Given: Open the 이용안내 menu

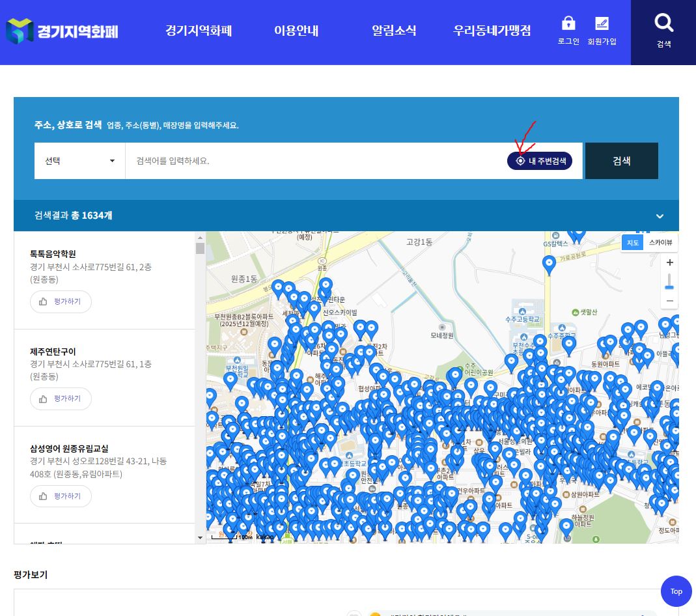Looking at the screenshot, I should pos(296,31).
